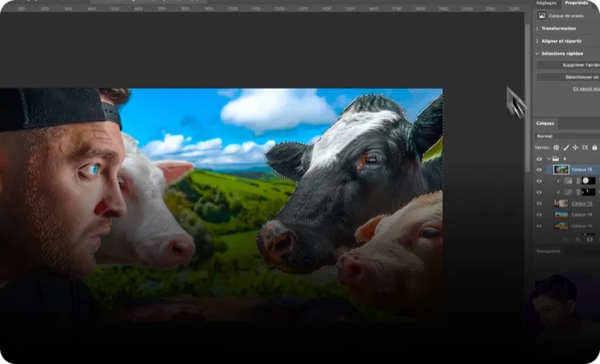This screenshot has height=364, width=600.
Task: Hide the Calque 15 layer
Action: 538,170
